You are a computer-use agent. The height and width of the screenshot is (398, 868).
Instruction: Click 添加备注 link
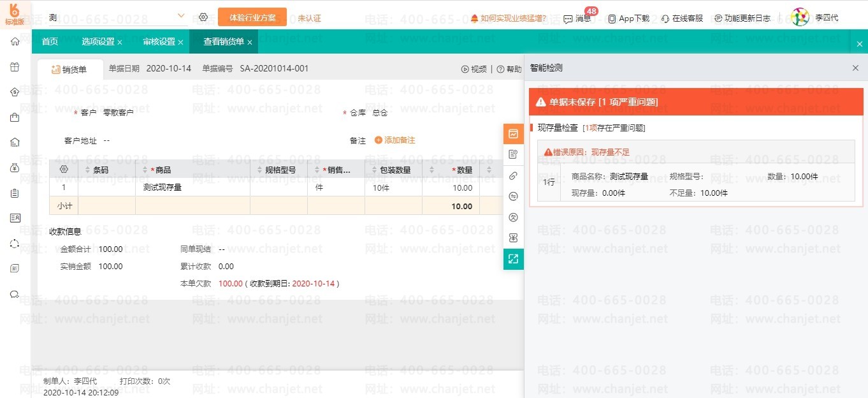(x=394, y=140)
